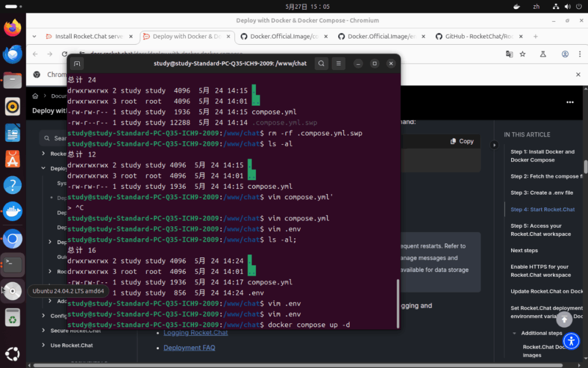Go to Next steps section
The width and height of the screenshot is (588, 368).
pos(524,250)
